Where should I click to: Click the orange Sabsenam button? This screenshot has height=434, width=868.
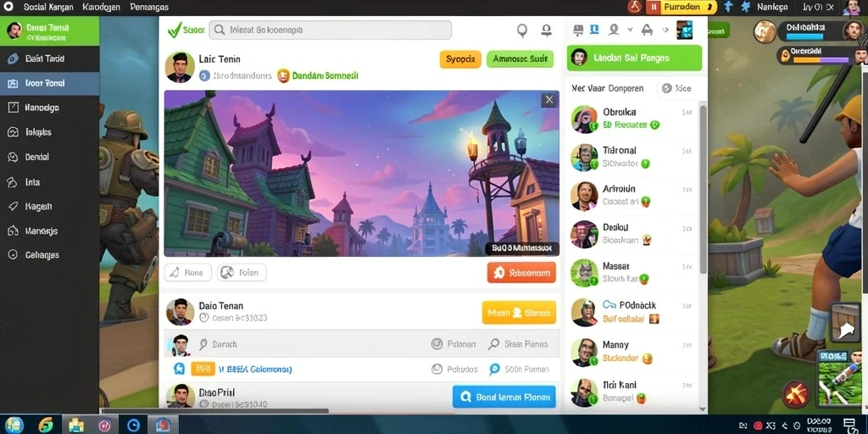[x=521, y=272]
